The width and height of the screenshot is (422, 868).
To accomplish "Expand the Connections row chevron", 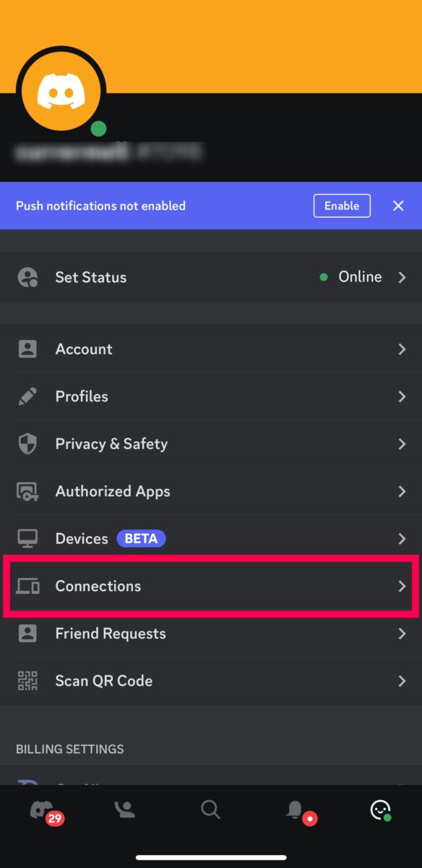I will pyautogui.click(x=402, y=587).
